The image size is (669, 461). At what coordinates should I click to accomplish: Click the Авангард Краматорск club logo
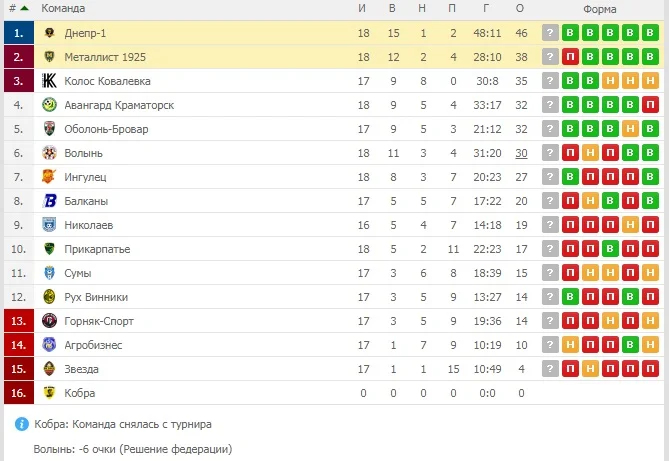point(50,105)
